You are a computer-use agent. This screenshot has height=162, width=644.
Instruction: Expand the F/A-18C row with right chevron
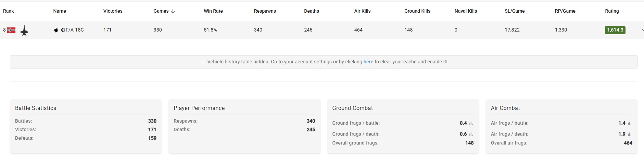(x=642, y=30)
